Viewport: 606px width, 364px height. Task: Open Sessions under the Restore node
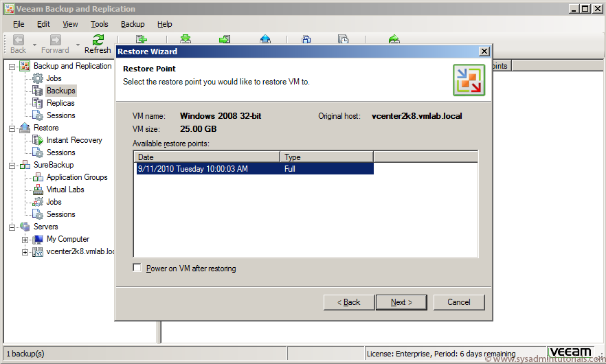click(60, 152)
